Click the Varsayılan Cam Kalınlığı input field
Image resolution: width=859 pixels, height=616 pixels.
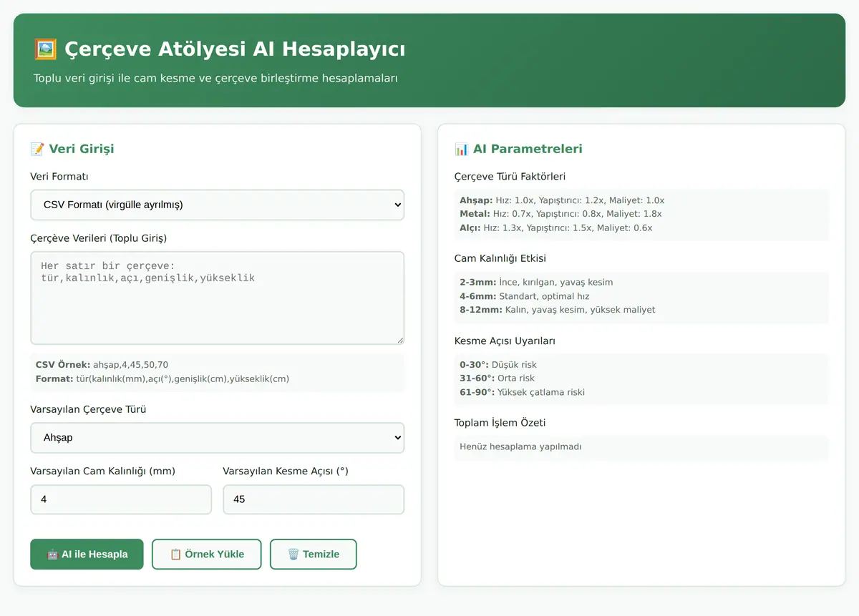point(121,499)
